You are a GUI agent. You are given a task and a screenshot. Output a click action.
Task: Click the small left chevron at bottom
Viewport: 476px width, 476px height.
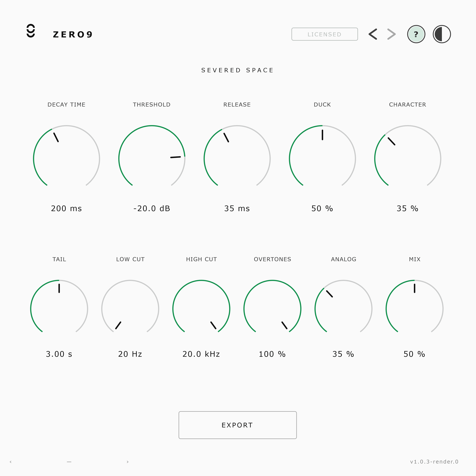[11, 462]
